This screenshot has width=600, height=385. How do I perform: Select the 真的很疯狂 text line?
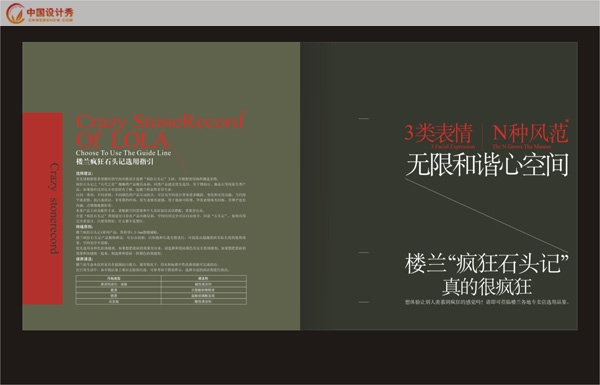click(487, 287)
